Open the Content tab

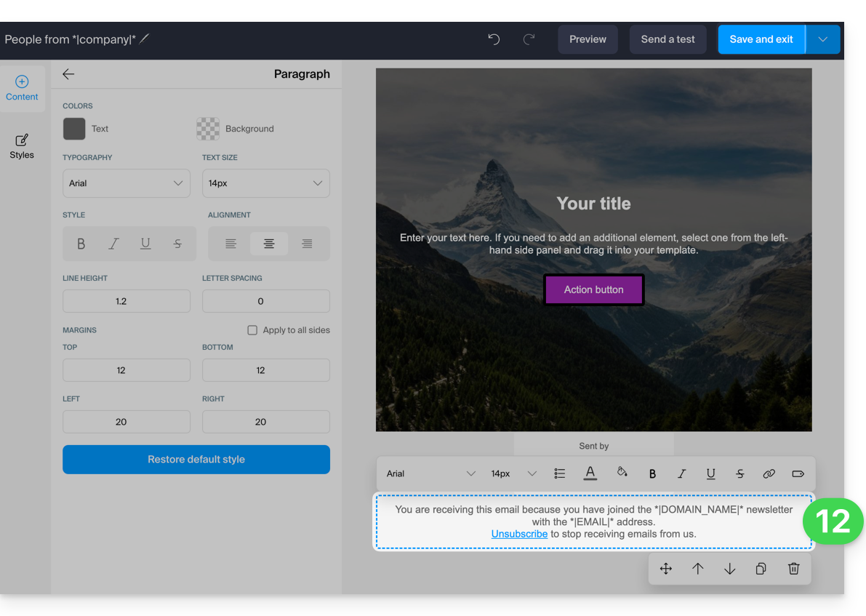22,88
